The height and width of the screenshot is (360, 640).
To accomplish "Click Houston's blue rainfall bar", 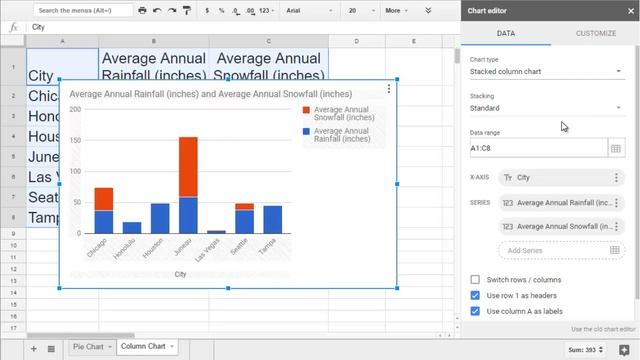I will coord(160,218).
